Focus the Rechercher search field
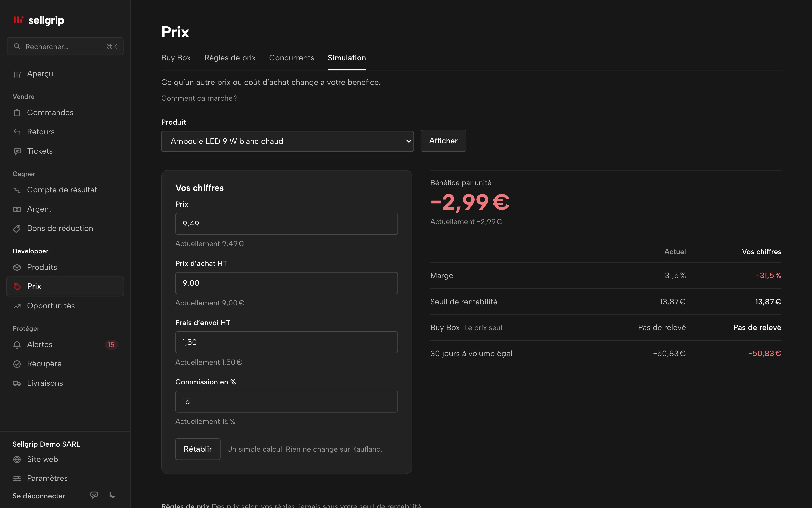Image resolution: width=812 pixels, height=508 pixels. 65,46
